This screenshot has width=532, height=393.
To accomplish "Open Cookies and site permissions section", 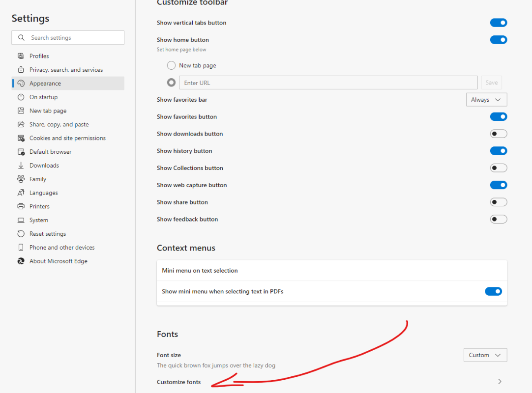I will click(x=67, y=138).
